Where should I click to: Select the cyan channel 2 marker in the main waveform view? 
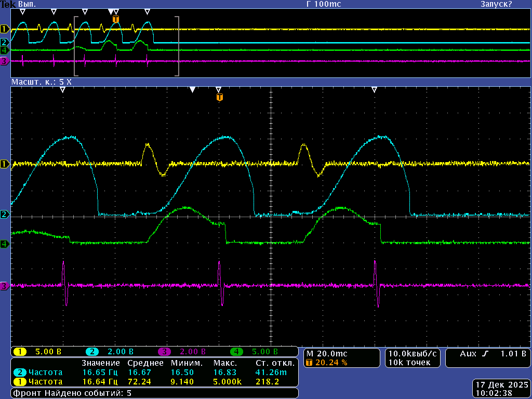5,215
